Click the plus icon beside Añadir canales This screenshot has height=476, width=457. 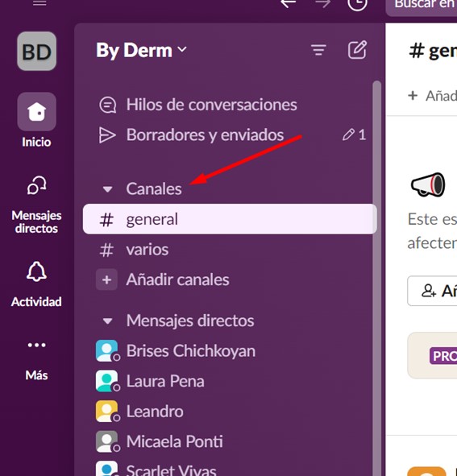106,279
